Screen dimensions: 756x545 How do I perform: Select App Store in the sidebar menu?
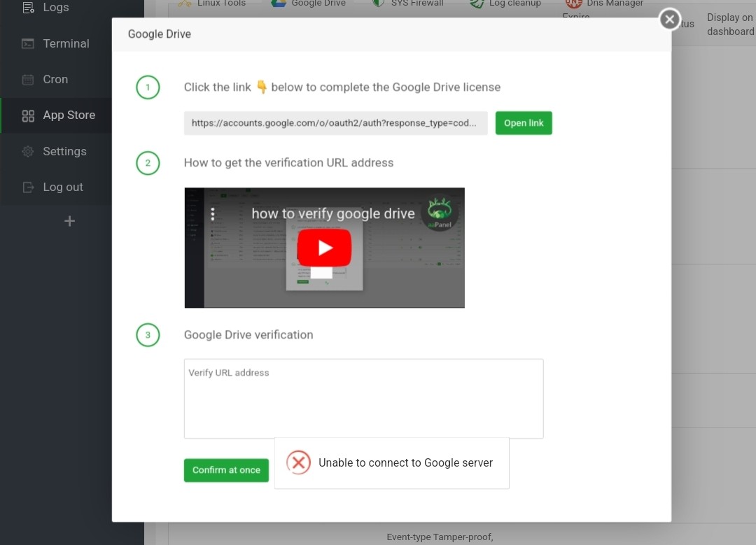69,115
